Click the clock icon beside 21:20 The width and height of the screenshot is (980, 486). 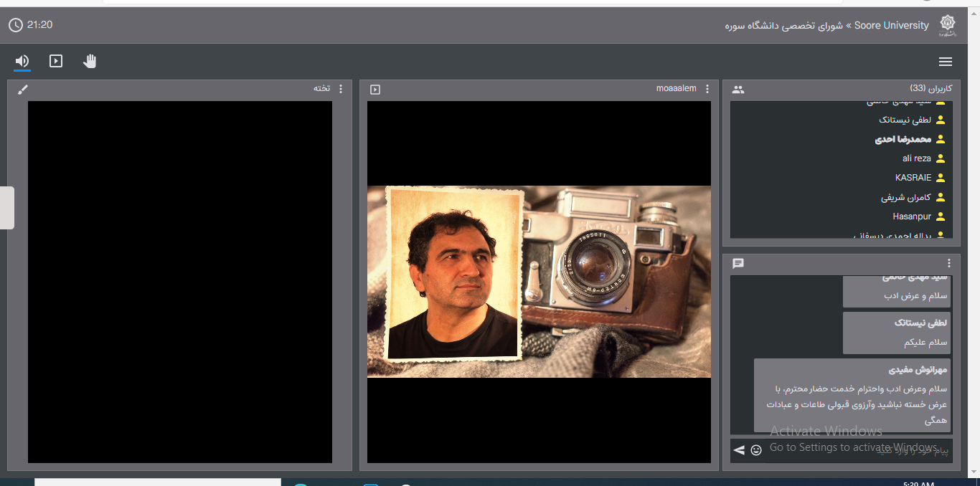click(x=15, y=25)
